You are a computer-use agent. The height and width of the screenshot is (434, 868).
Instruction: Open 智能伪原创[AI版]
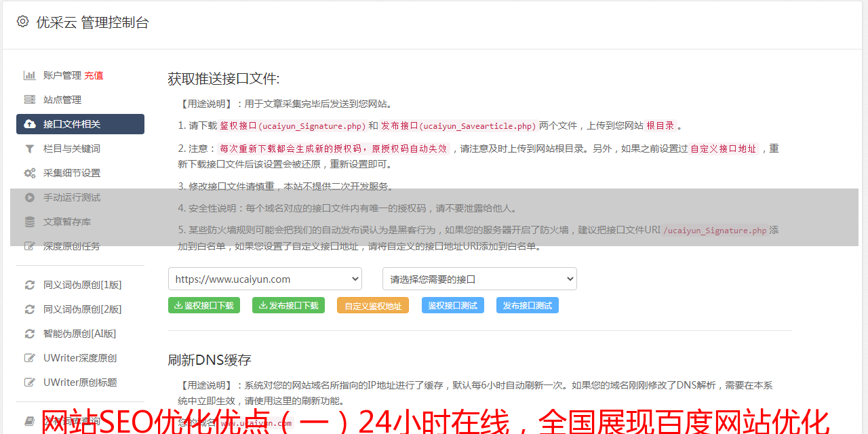[80, 334]
